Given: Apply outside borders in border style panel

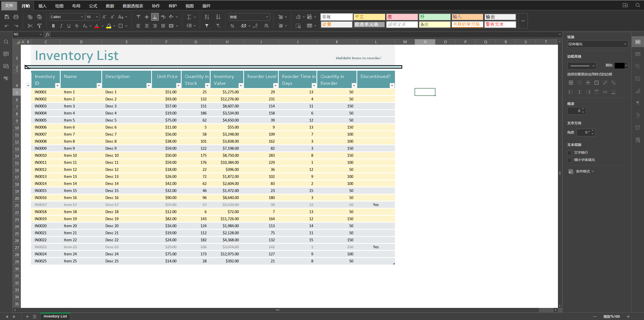Looking at the screenshot, I should [596, 83].
